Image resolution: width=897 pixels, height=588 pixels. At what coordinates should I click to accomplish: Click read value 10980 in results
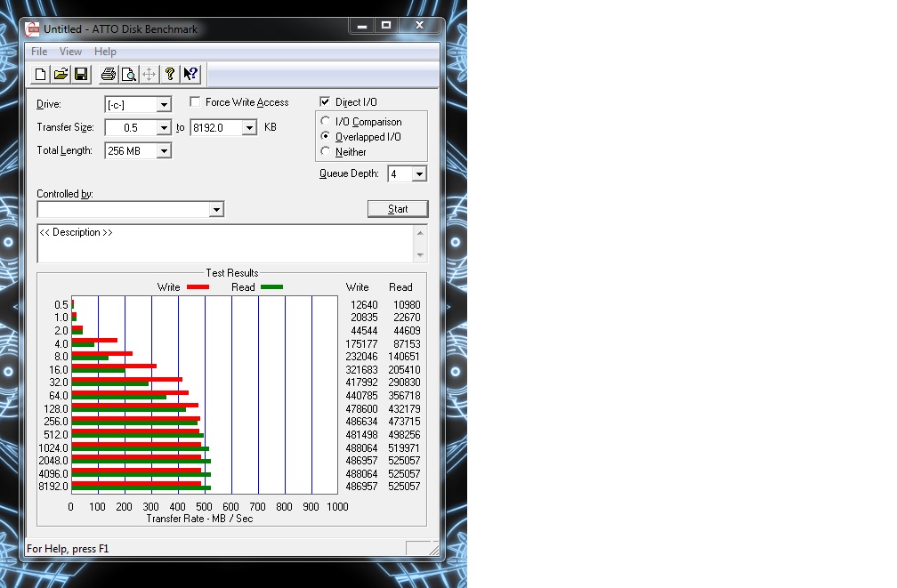point(407,305)
